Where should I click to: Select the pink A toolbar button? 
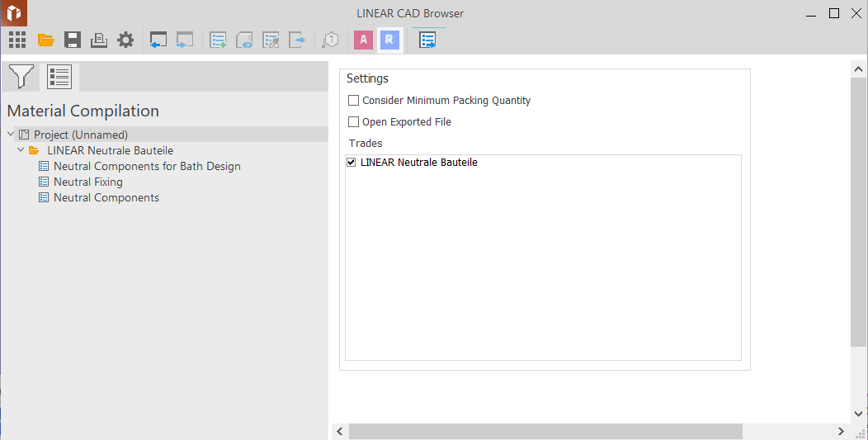(x=364, y=40)
